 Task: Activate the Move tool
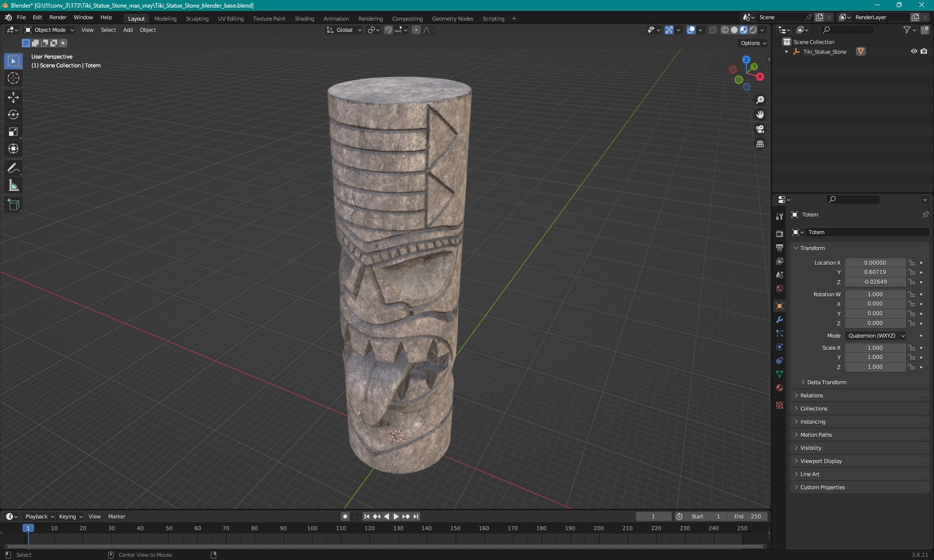coord(13,97)
